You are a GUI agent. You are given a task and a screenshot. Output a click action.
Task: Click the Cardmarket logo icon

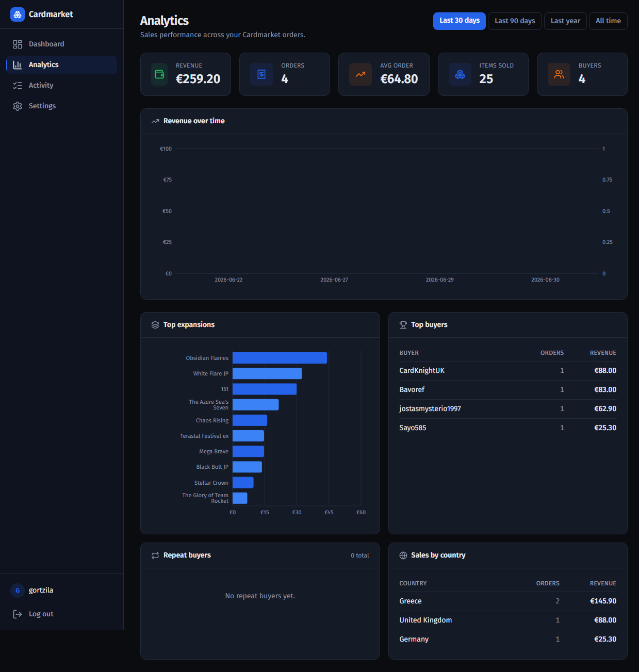point(18,14)
